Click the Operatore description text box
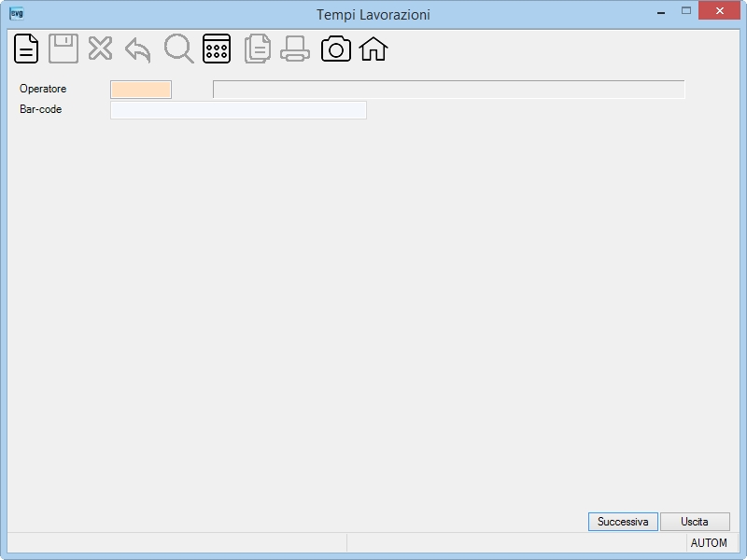This screenshot has width=747, height=560. pyautogui.click(x=449, y=90)
